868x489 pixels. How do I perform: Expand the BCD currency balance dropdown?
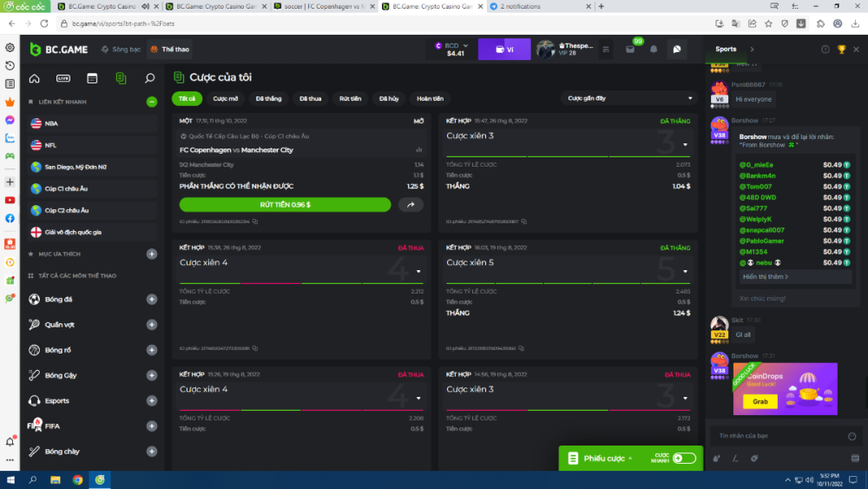pos(465,44)
